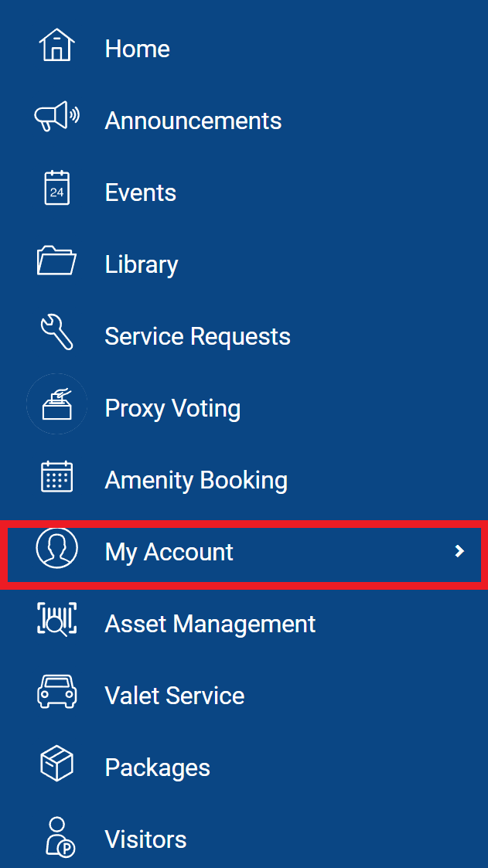Expand My Account with the chevron arrow
488x868 pixels.
click(x=459, y=551)
